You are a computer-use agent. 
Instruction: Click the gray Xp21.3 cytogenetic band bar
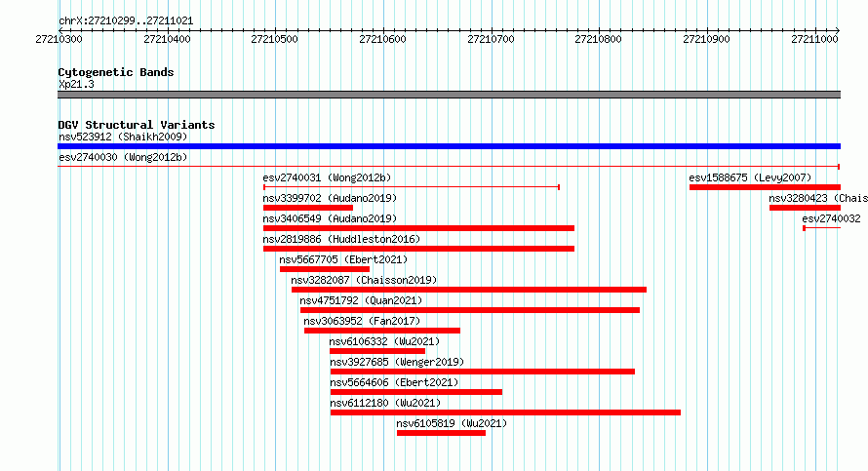[x=449, y=95]
